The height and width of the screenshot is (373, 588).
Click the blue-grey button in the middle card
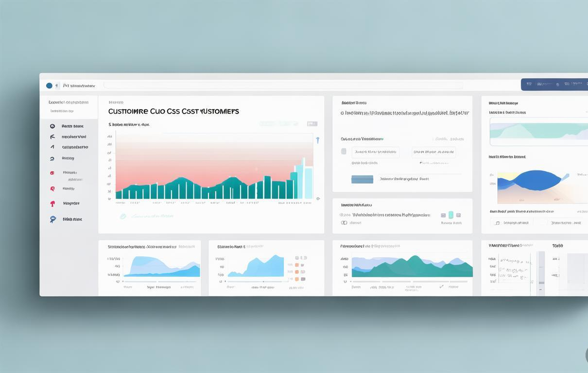point(362,179)
